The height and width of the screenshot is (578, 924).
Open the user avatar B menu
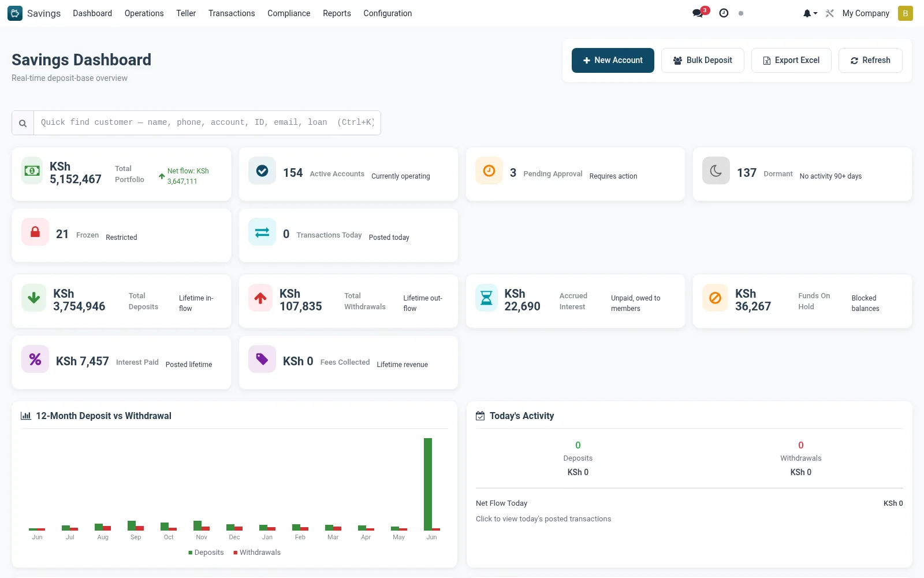click(906, 13)
